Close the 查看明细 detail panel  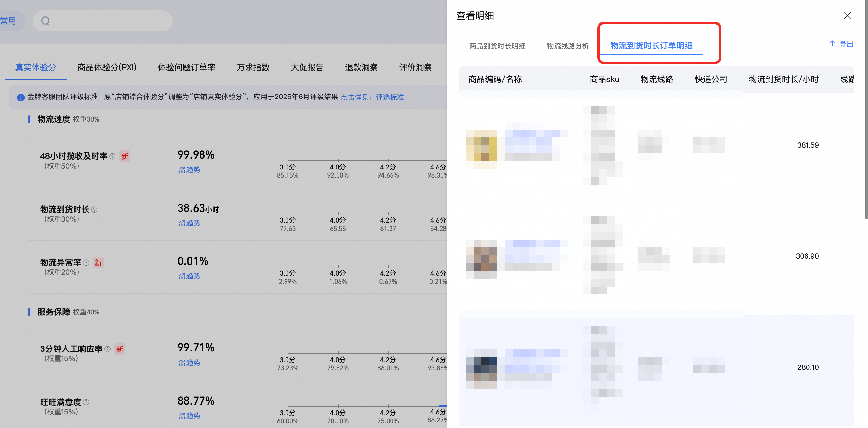click(x=847, y=15)
